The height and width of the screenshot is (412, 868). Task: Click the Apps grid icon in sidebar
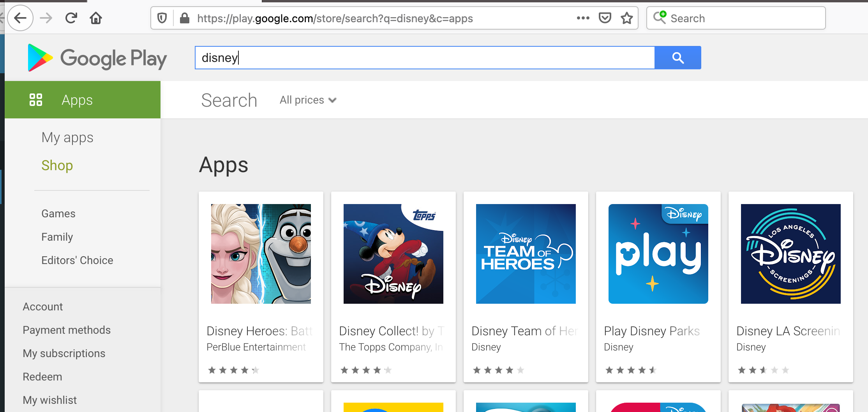36,100
